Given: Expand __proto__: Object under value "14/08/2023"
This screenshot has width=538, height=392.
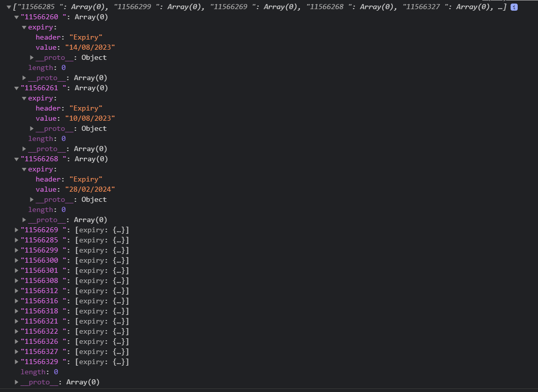Looking at the screenshot, I should click(x=31, y=58).
